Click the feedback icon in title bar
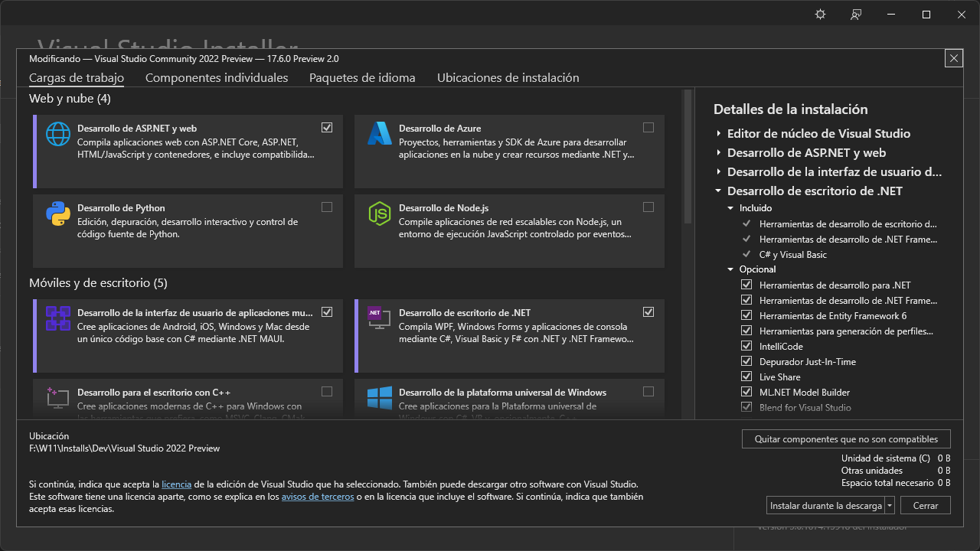Viewport: 980px width, 551px height. [856, 15]
